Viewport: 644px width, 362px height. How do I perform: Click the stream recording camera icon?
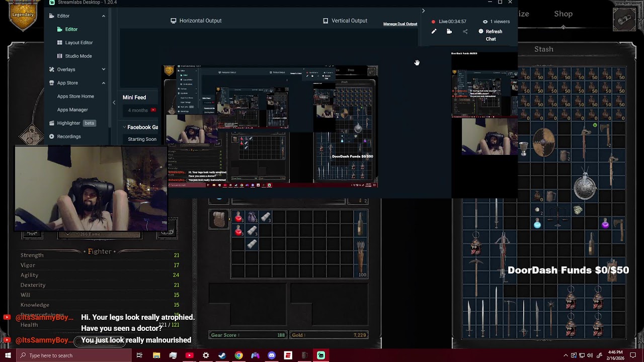[449, 32]
